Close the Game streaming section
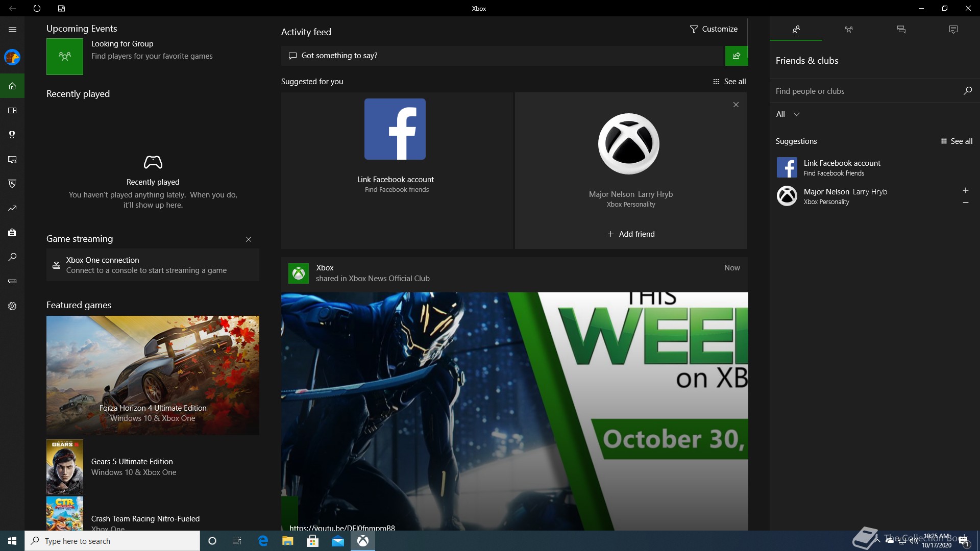This screenshot has width=980, height=551. tap(249, 239)
